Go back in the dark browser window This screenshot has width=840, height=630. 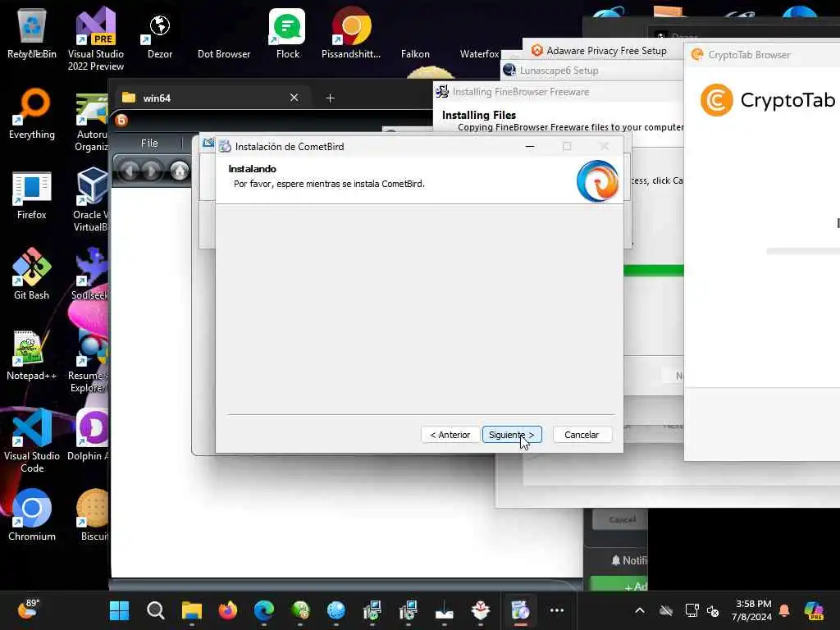click(129, 171)
